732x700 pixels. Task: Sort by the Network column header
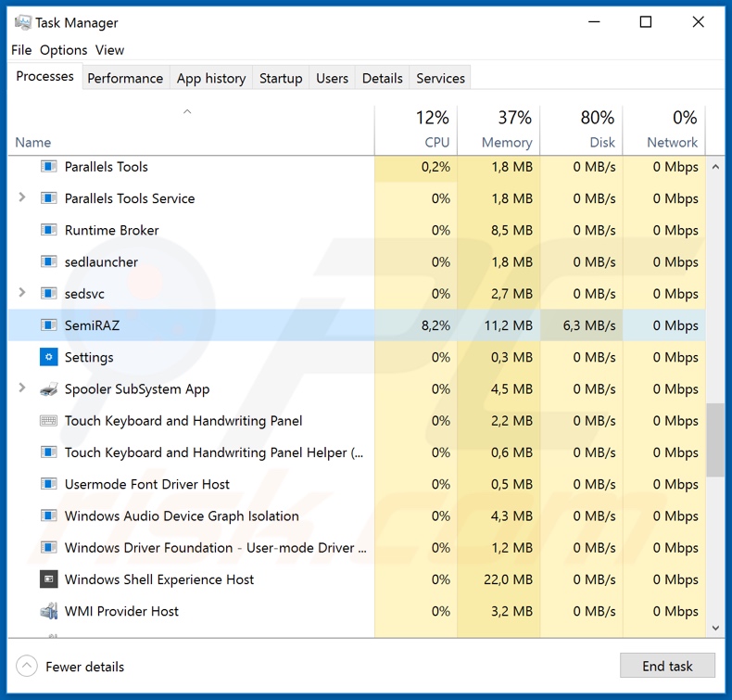click(x=663, y=131)
